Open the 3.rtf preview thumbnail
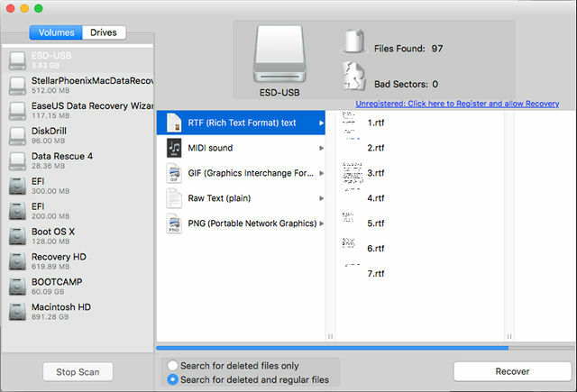The image size is (577, 392). 353,176
